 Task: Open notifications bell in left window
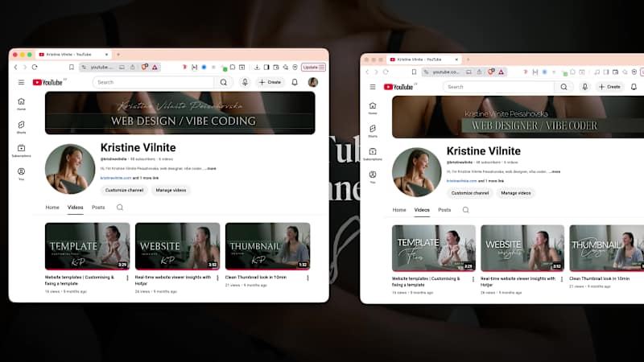click(295, 83)
